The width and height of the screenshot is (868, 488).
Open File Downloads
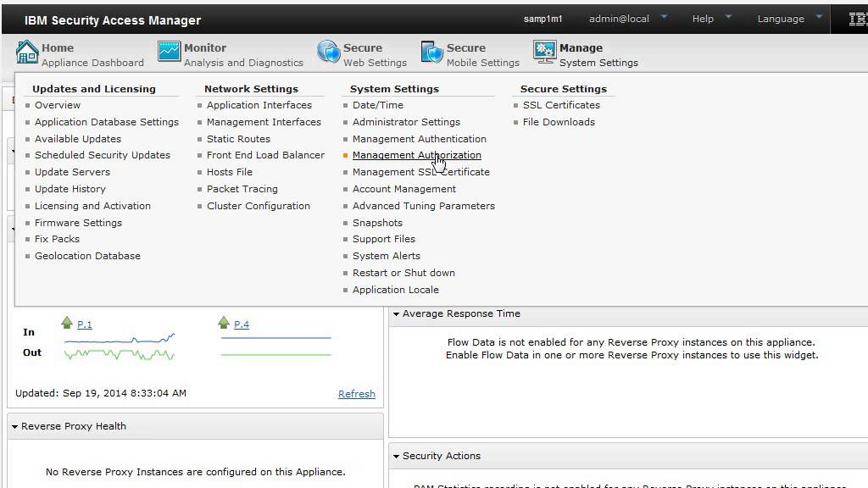559,122
